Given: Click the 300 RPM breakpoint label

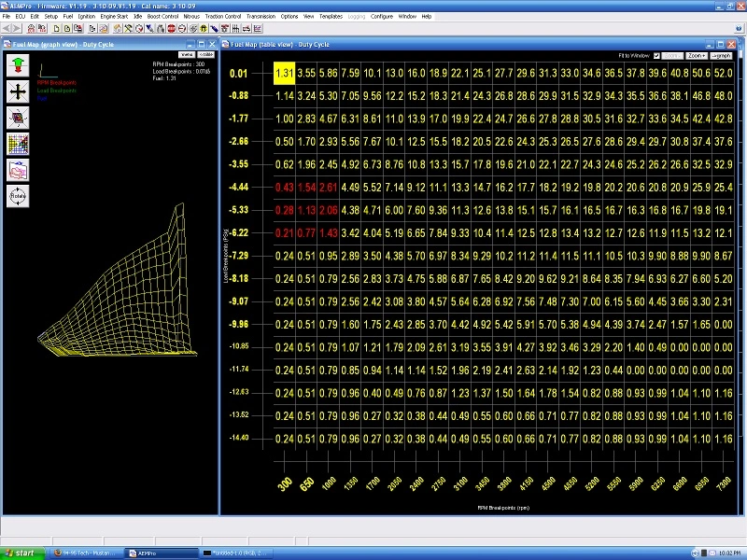Looking at the screenshot, I should [x=285, y=484].
